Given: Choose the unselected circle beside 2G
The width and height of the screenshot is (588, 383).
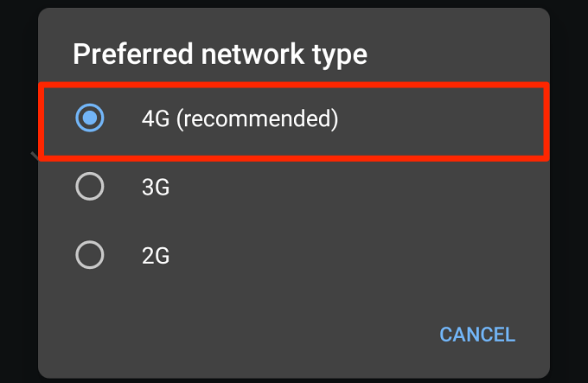Looking at the screenshot, I should click(90, 255).
